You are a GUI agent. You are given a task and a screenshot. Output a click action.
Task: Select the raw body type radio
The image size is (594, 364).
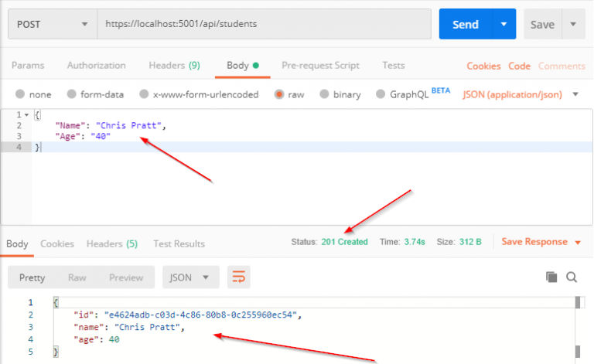279,94
